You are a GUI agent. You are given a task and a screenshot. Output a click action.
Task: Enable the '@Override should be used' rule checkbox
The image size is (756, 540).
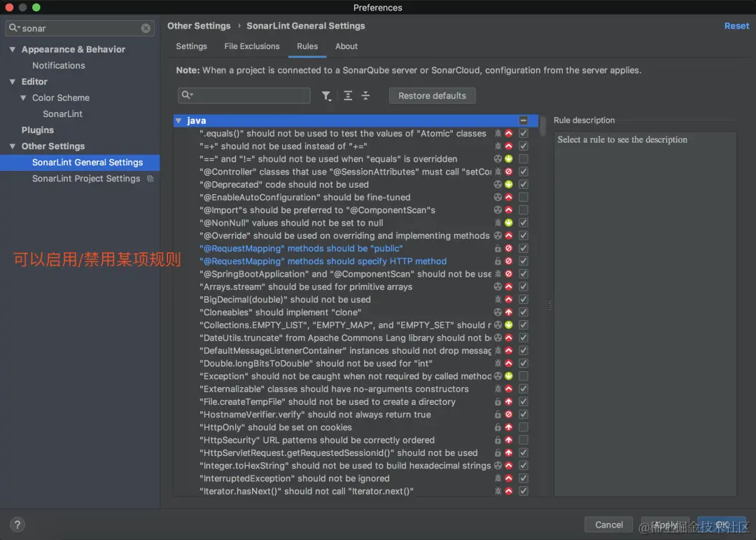[x=523, y=235]
